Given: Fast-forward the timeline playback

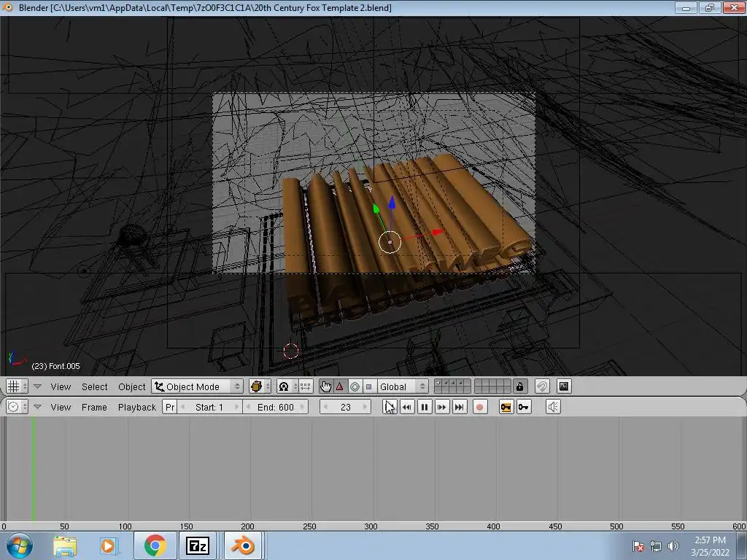Looking at the screenshot, I should pos(441,407).
